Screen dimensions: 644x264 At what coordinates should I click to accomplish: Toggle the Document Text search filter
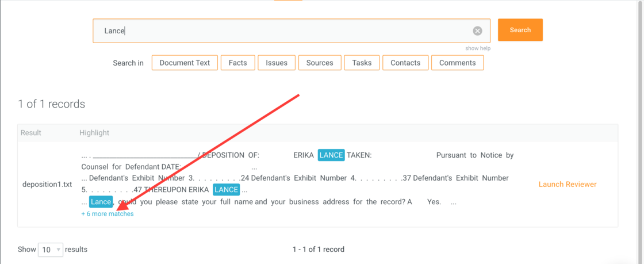[185, 63]
